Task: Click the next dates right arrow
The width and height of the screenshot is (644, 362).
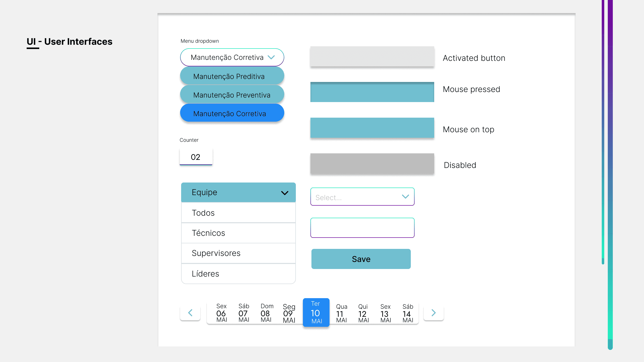Action: [x=433, y=313]
